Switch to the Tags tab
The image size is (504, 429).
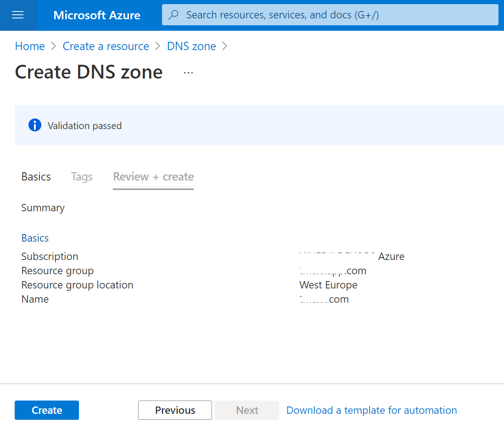(82, 177)
